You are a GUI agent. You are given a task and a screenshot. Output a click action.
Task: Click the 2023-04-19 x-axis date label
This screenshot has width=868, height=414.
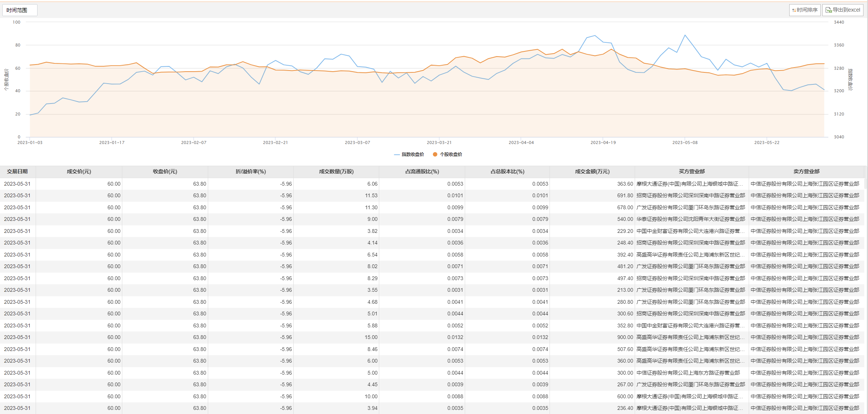pyautogui.click(x=603, y=143)
